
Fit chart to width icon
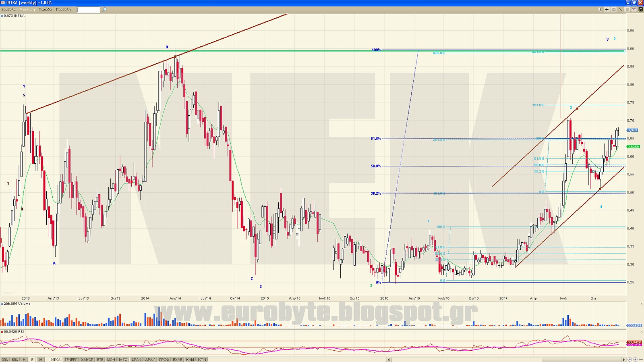pos(641,360)
